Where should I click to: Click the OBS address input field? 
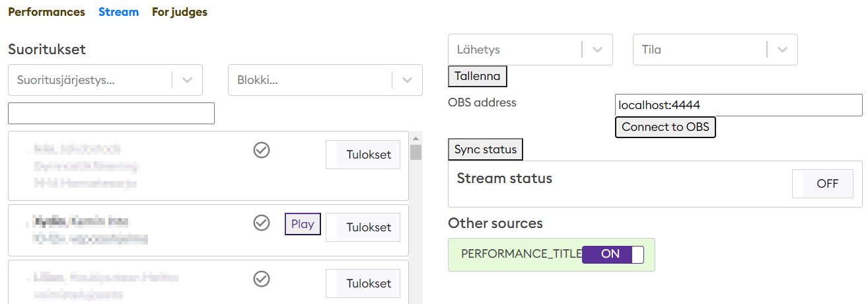pos(738,105)
